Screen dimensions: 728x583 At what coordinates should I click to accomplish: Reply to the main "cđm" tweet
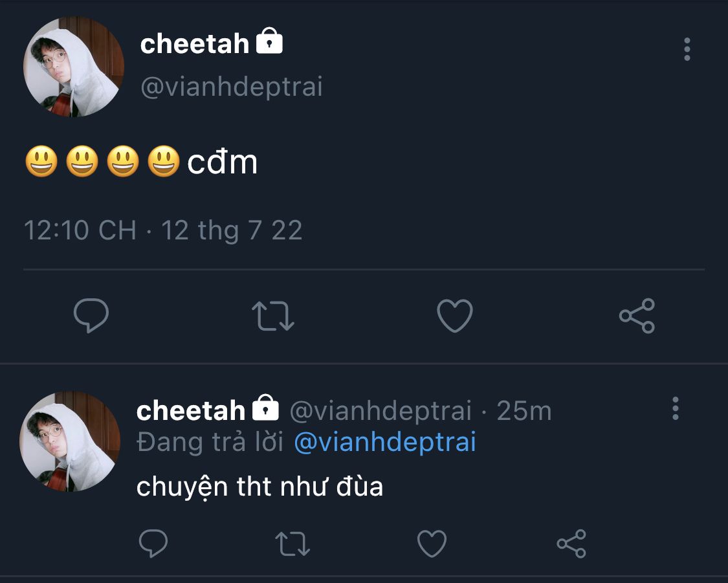pyautogui.click(x=91, y=316)
